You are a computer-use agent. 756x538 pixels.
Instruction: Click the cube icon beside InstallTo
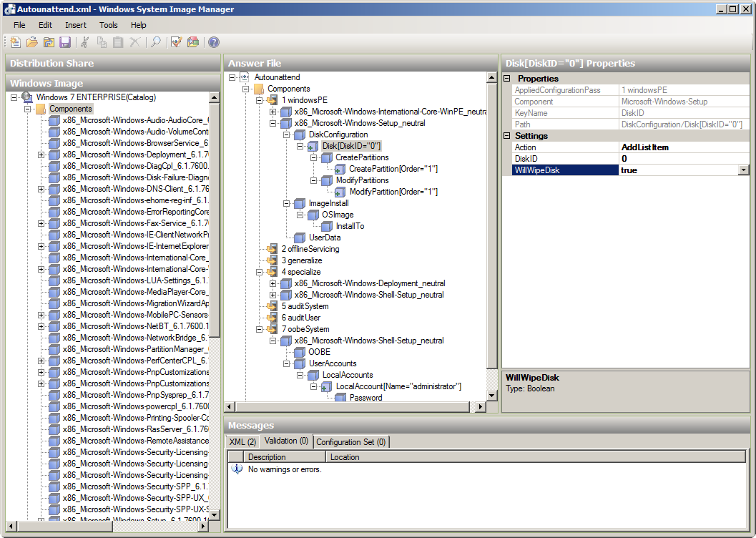coord(327,226)
